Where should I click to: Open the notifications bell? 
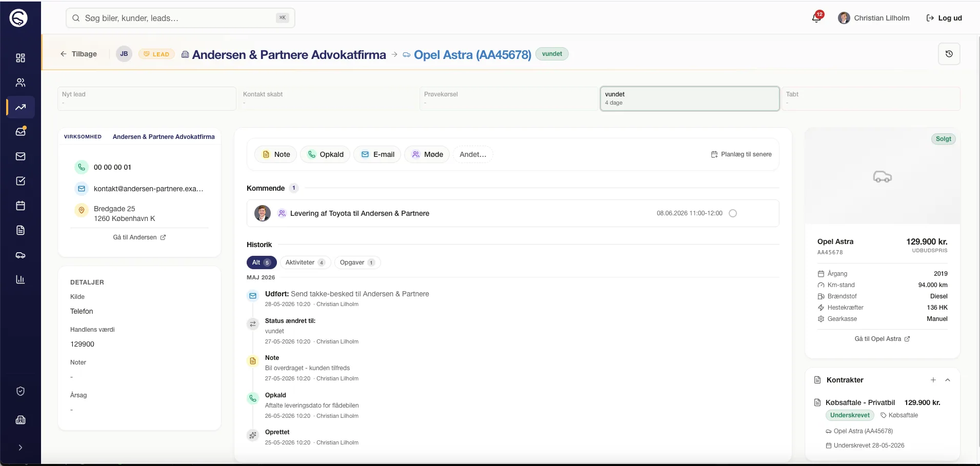817,18
